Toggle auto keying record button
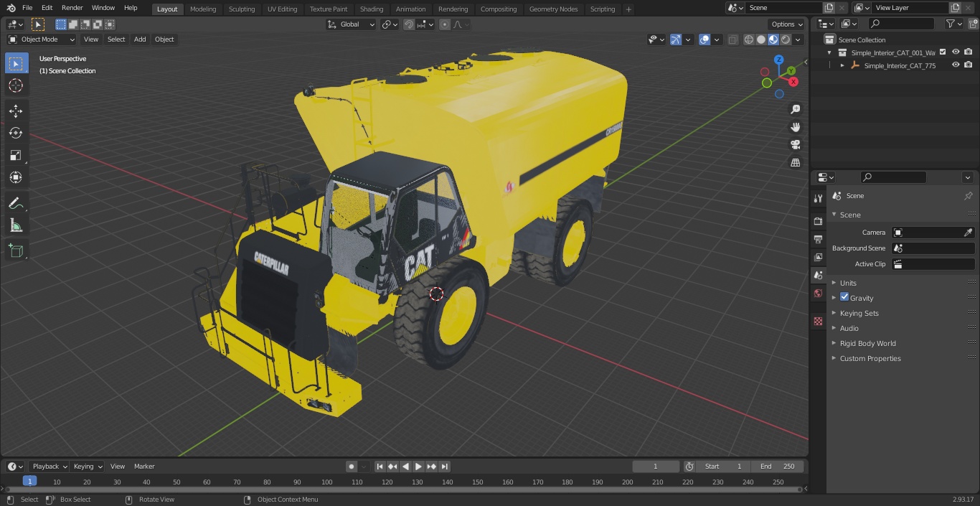 (352, 467)
